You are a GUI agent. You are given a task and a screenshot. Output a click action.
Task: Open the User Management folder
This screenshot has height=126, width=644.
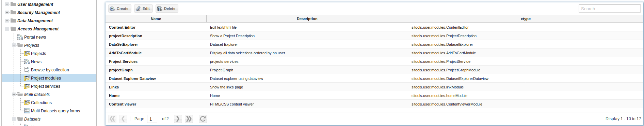[35, 4]
